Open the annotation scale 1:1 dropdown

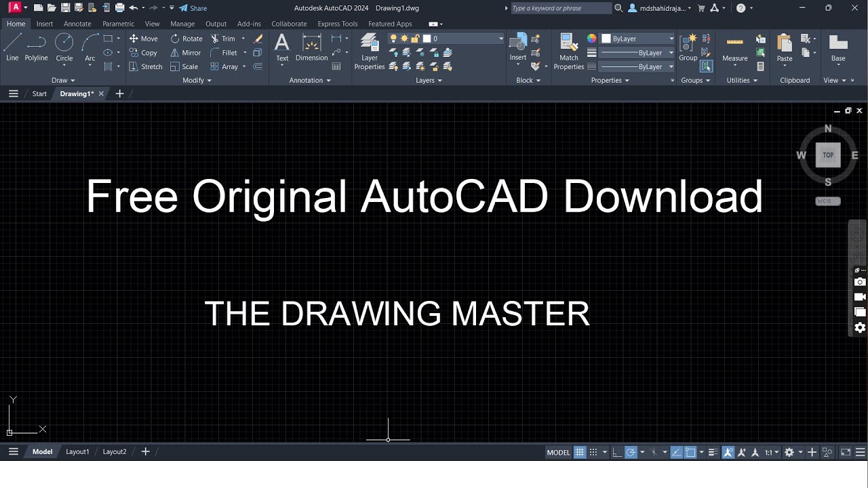(x=772, y=452)
